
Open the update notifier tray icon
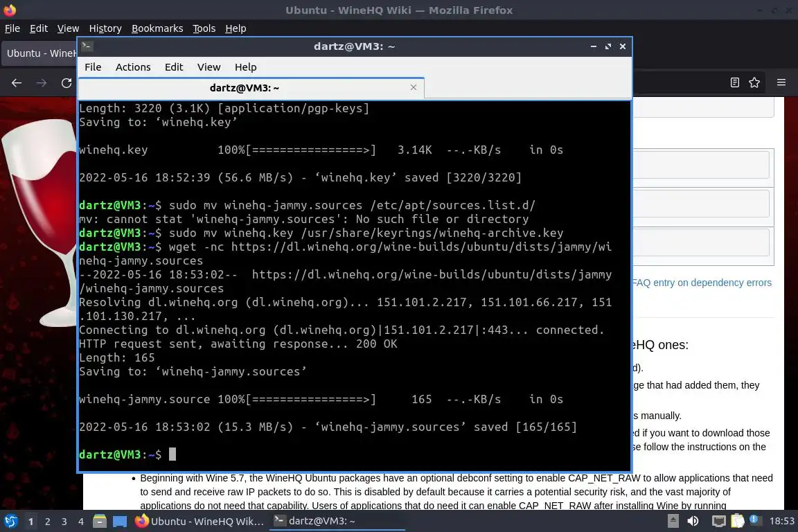pos(755,520)
